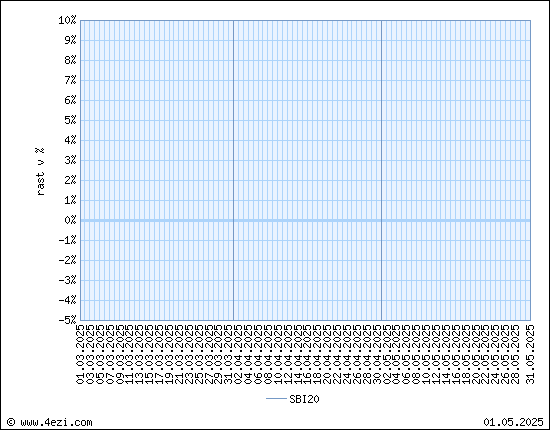550x430 pixels.
Task: Click the 8% y-axis tick label
Action: click(70, 60)
